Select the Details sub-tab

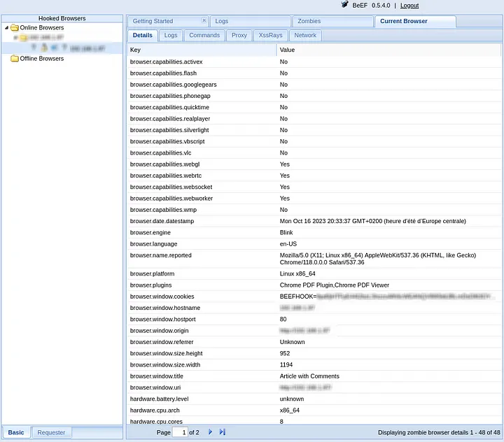click(x=142, y=36)
